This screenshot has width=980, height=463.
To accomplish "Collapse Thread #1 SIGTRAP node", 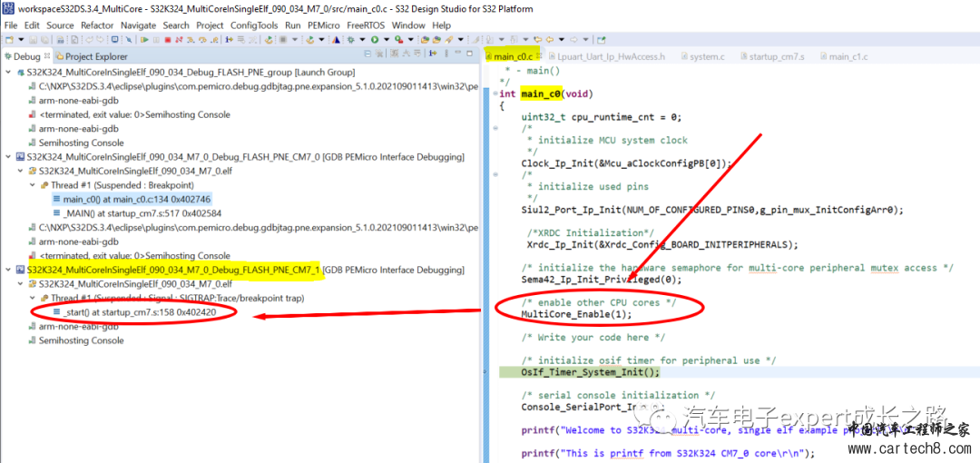I will click(x=32, y=299).
